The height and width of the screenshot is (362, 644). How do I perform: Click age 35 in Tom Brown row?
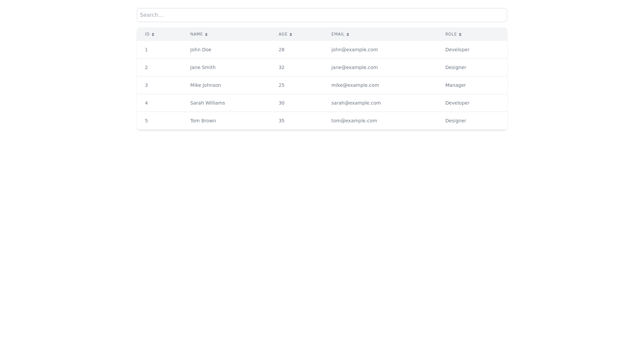tap(281, 121)
